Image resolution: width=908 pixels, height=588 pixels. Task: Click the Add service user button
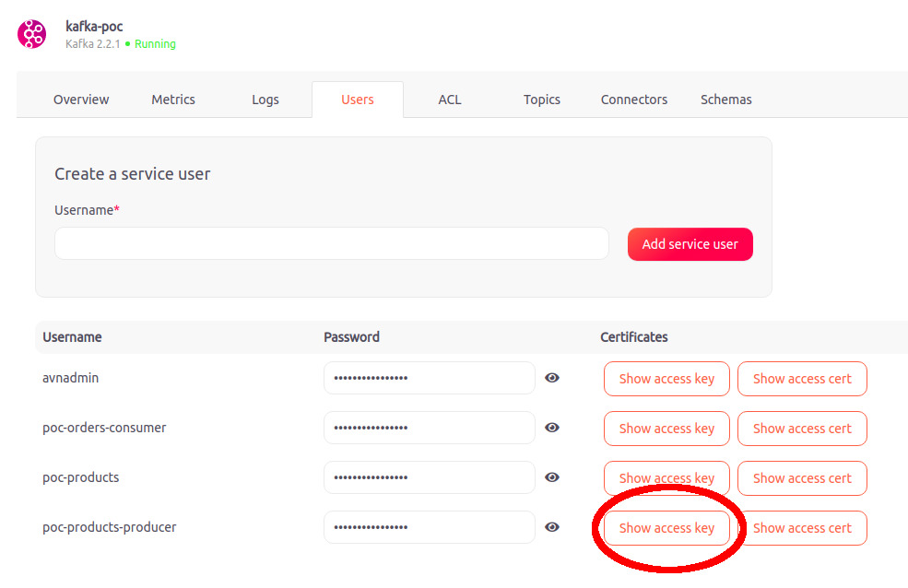pos(690,244)
